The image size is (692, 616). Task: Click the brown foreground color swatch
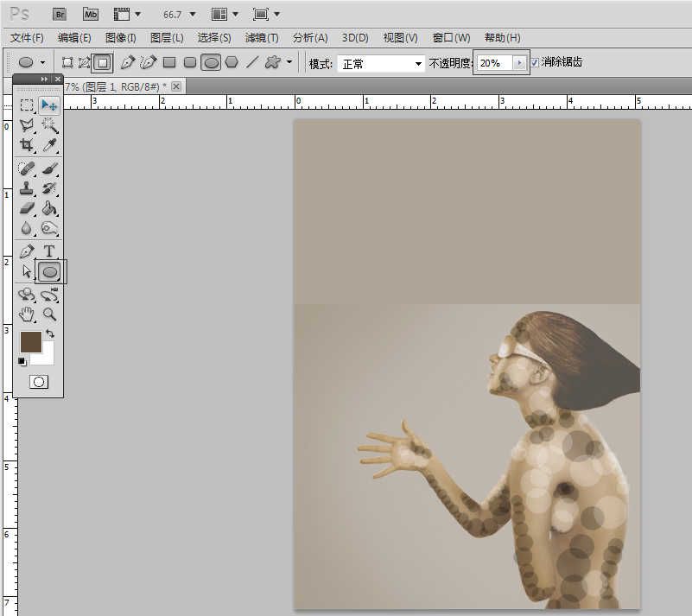tap(31, 342)
